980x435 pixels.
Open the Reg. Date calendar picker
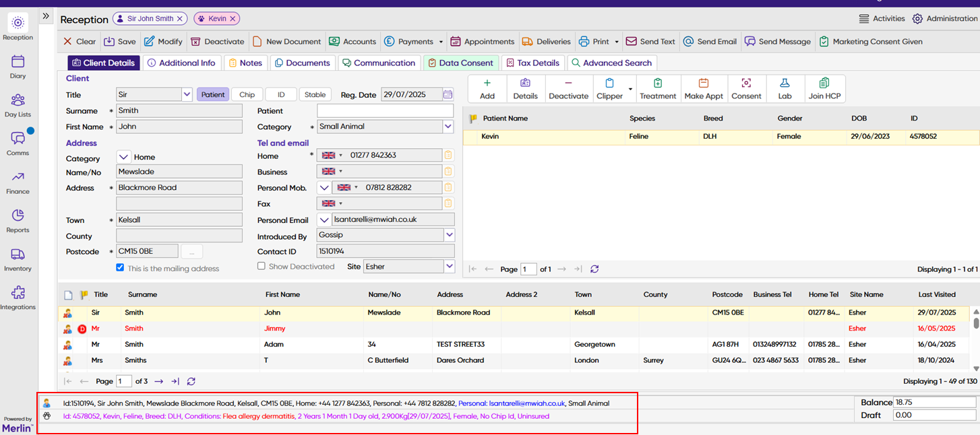(x=448, y=94)
